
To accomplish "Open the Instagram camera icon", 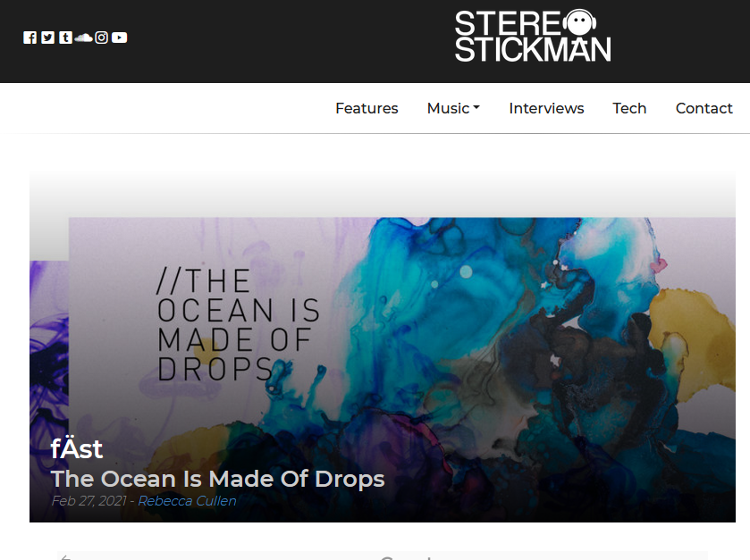I will point(101,38).
